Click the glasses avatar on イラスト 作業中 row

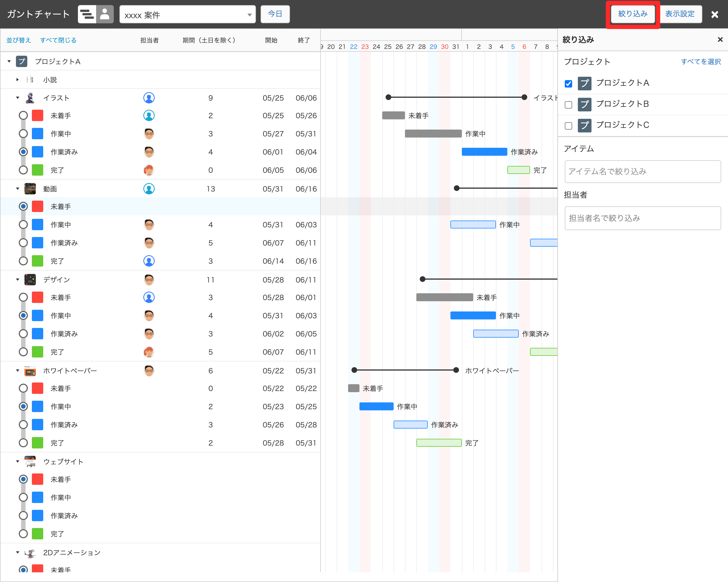click(149, 134)
